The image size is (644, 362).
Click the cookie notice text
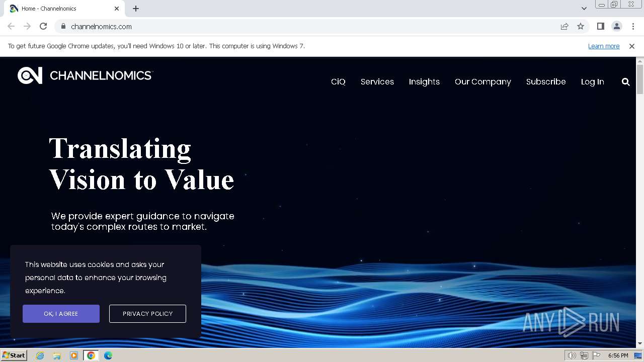click(x=96, y=278)
